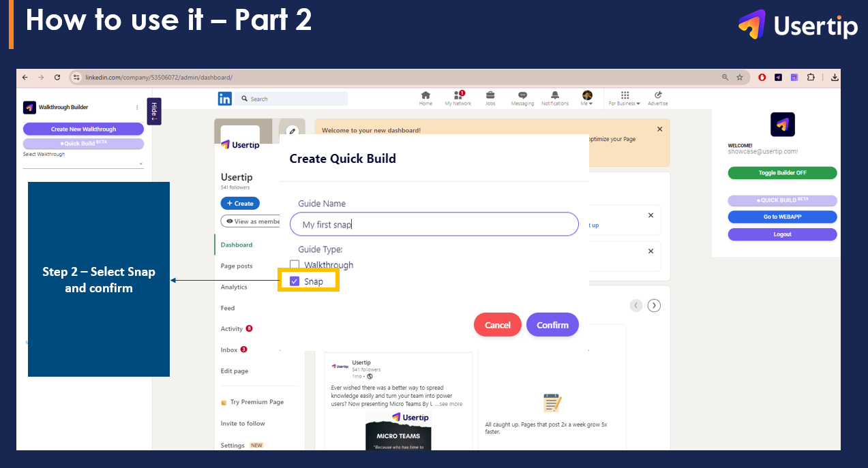Open Dashboard in page sidebar
The height and width of the screenshot is (468, 868).
click(x=237, y=245)
